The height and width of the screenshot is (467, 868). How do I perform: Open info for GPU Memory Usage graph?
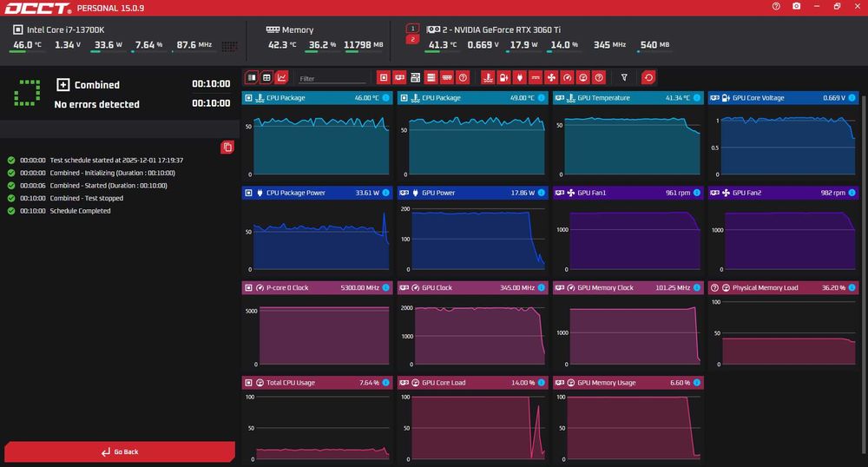[x=697, y=382]
